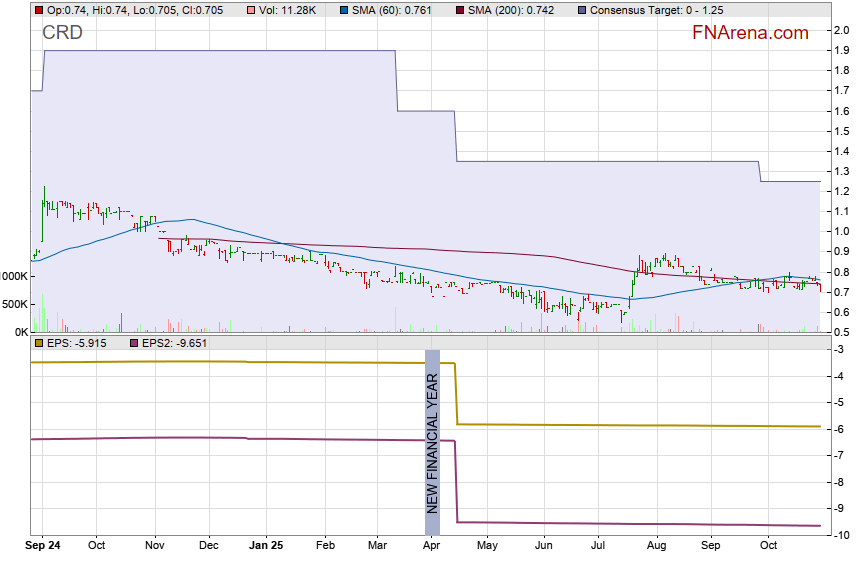
Task: Click the 2.0 price axis label
Action: point(842,30)
